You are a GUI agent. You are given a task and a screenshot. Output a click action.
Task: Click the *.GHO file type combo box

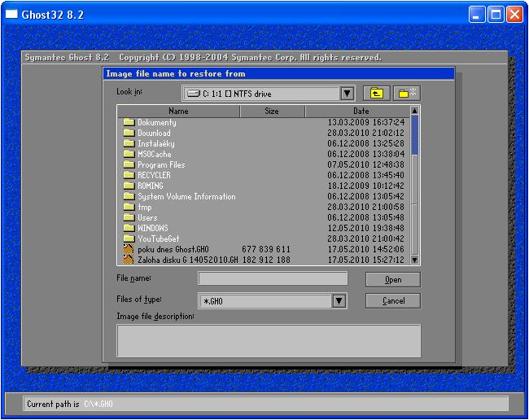click(x=273, y=300)
